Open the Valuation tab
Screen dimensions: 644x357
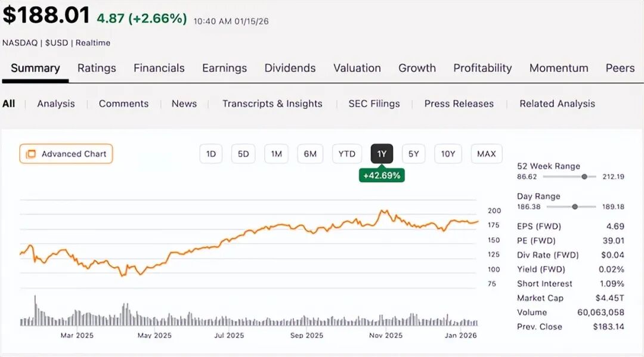point(357,68)
